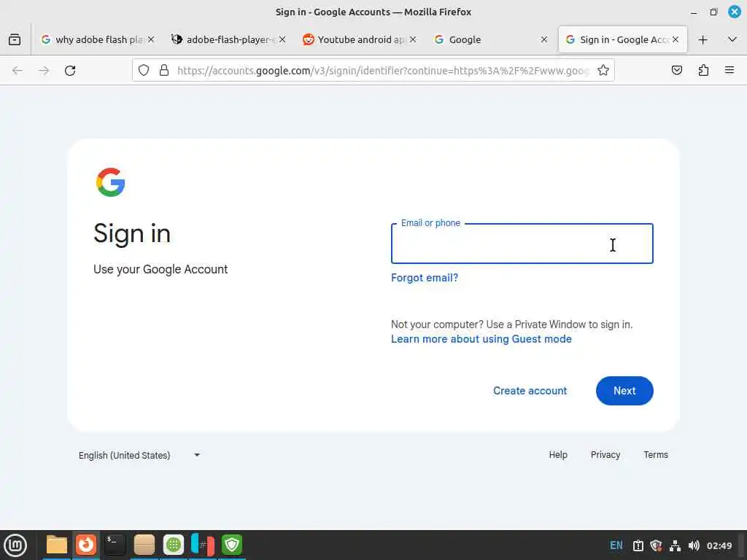Select the Sign in - Google Accounts tab
This screenshot has width=747, height=560.
click(x=622, y=39)
